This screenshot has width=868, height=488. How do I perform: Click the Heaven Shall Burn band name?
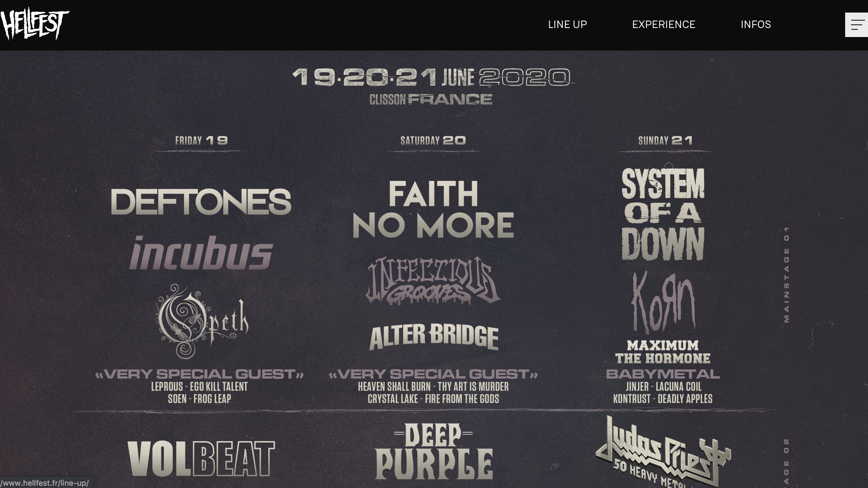[x=394, y=387]
